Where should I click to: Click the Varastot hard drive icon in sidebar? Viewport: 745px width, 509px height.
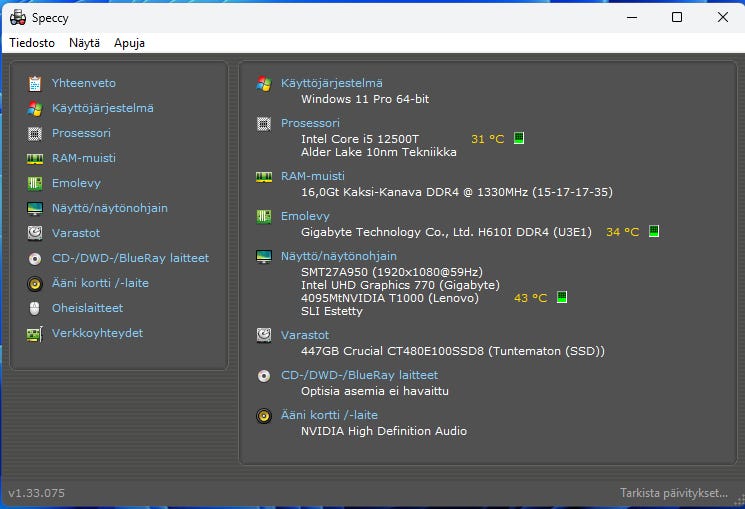[x=35, y=233]
